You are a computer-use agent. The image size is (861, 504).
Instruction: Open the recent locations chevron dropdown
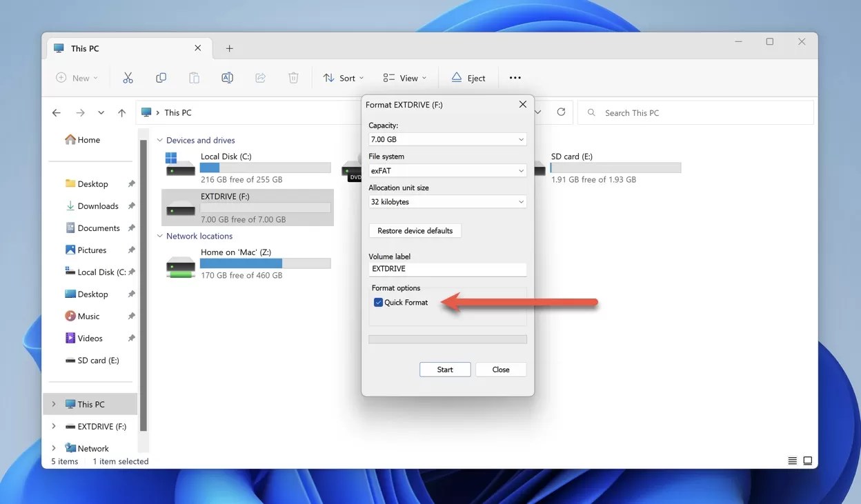coord(101,112)
